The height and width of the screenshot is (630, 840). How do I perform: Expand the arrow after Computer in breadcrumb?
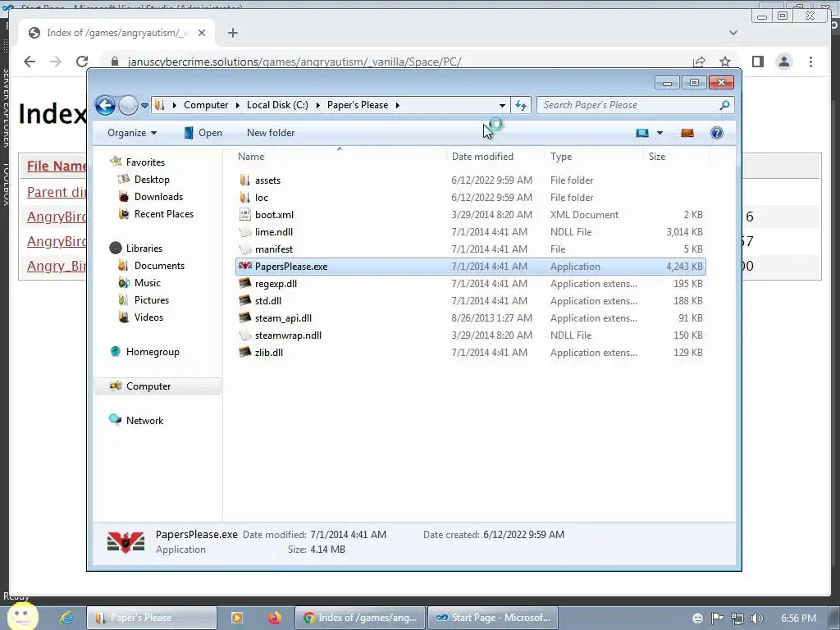238,105
